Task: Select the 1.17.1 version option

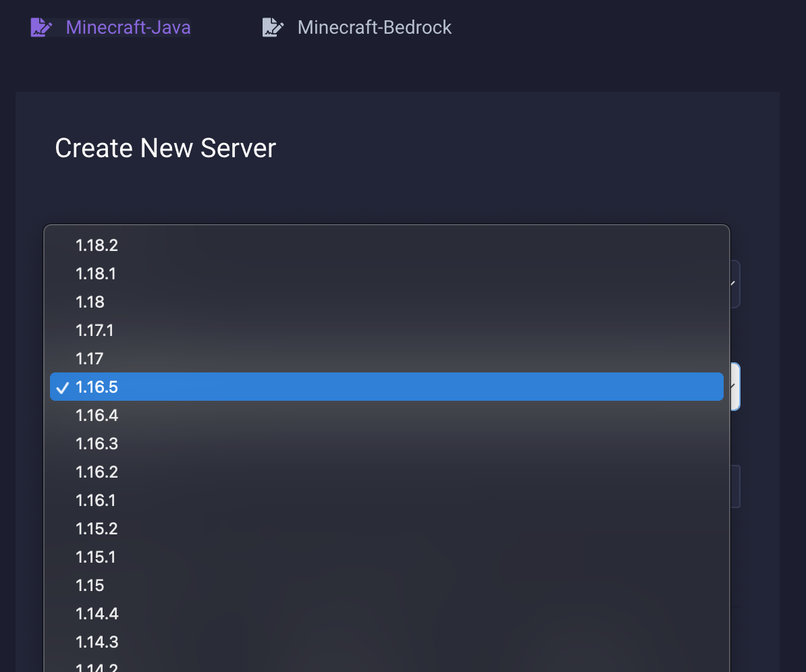Action: click(x=95, y=331)
